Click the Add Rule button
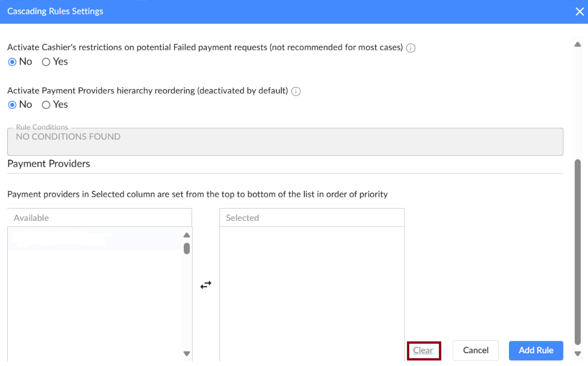 pos(536,350)
